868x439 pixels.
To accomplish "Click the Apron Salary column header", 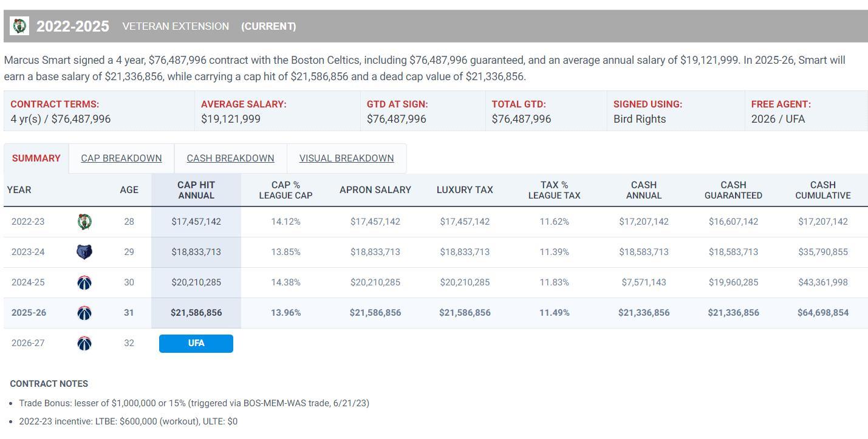I will coord(375,190).
